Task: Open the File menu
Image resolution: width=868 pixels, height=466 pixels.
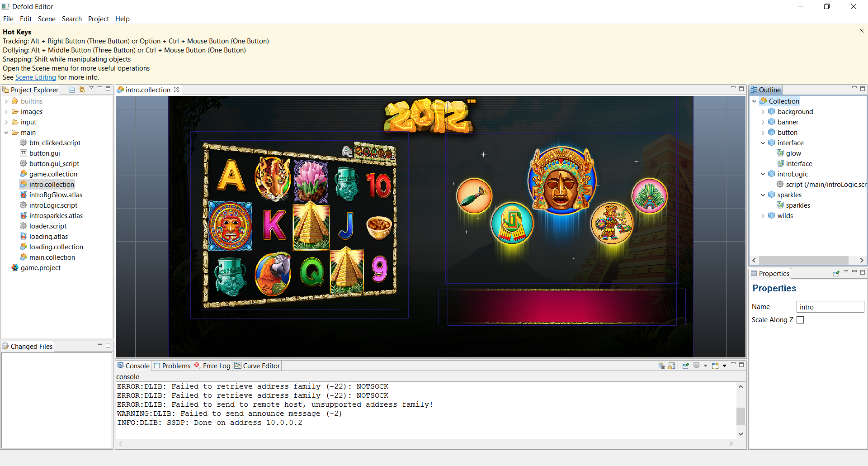Action: tap(8, 19)
